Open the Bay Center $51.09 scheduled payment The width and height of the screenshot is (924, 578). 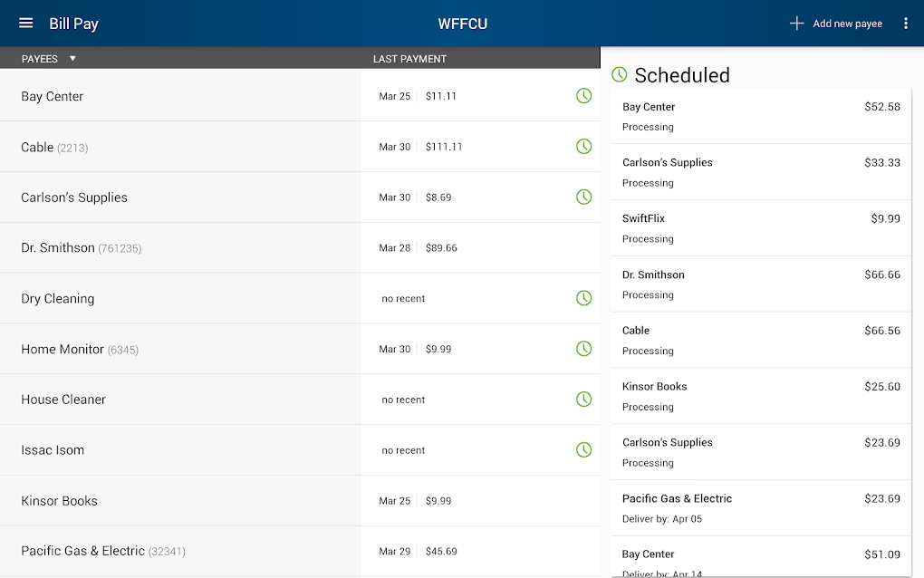pyautogui.click(x=761, y=560)
